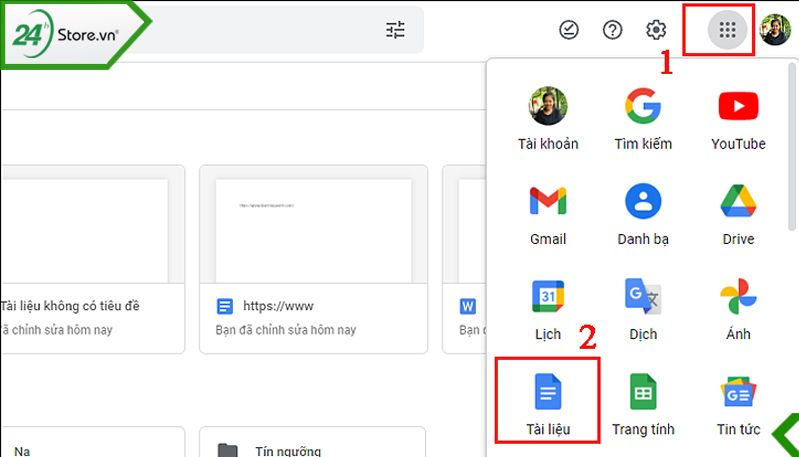Open the Tín ngưỡng folder name
Viewport: 799px width, 457px height.
288,451
